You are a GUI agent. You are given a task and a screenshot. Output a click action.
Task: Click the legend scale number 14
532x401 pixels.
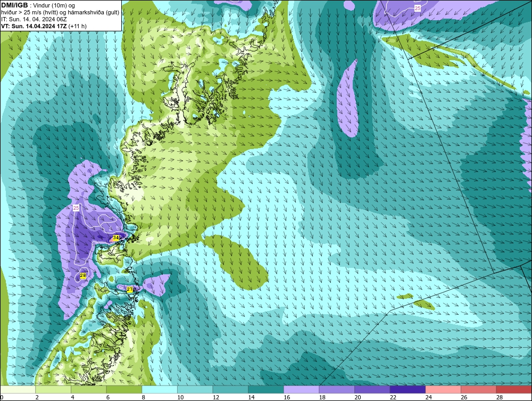[x=252, y=397]
